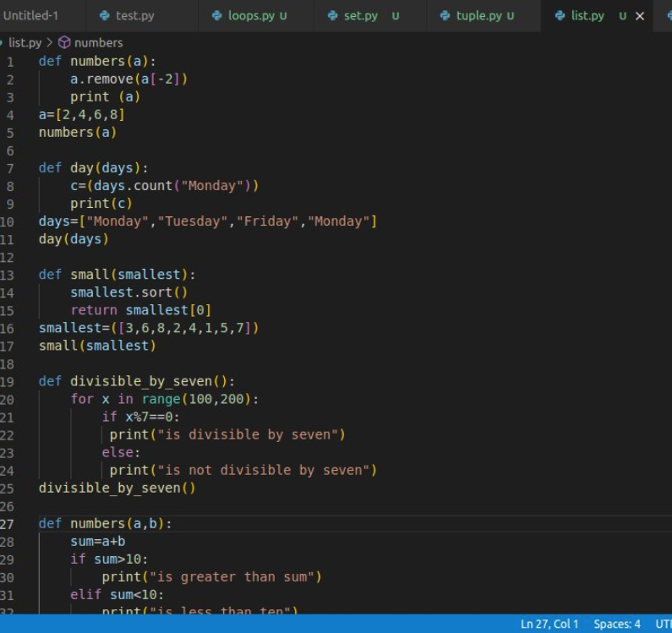This screenshot has width=672, height=633.
Task: Click the 'c=(days.count("Monday"))' line
Action: tap(164, 186)
